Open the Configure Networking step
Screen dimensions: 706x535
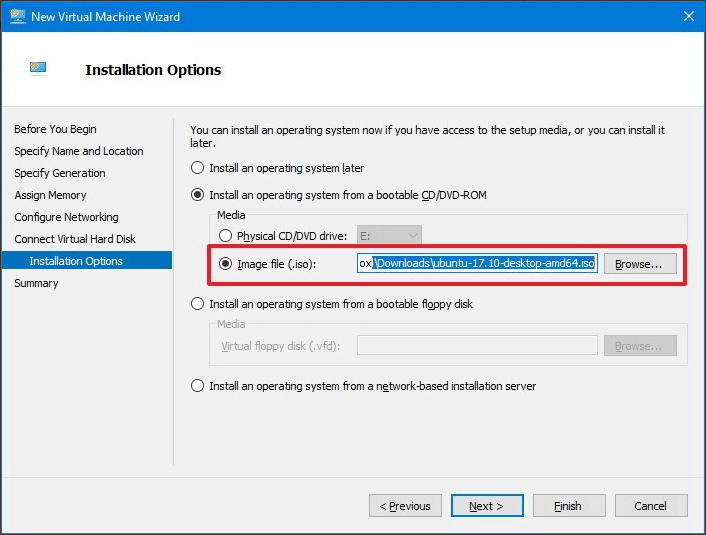point(66,217)
